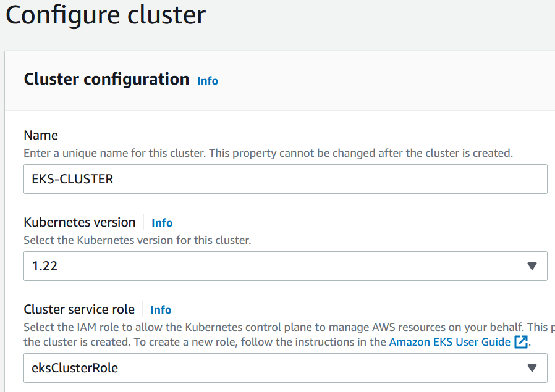Image resolution: width=555 pixels, height=392 pixels.
Task: Click the Configure cluster page heading
Action: 106,15
